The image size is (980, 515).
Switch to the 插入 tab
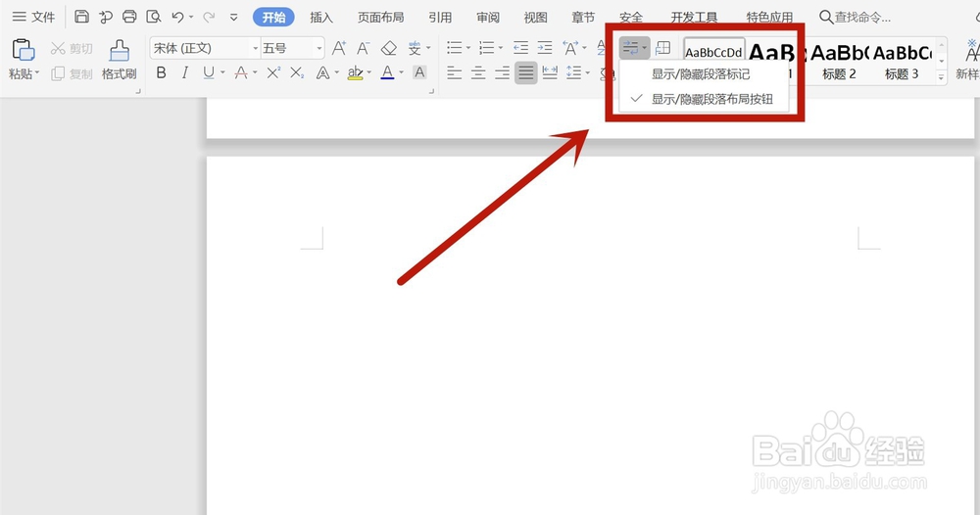coord(321,18)
